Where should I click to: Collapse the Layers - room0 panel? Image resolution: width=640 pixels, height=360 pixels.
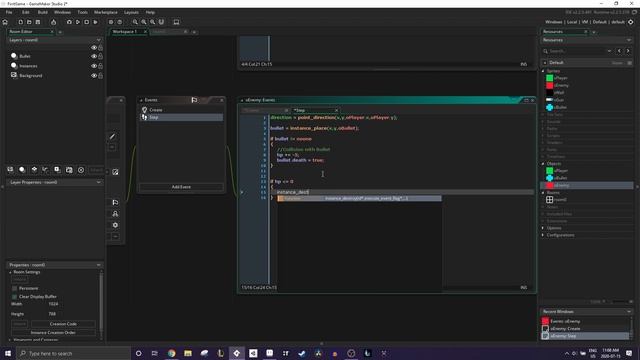(x=98, y=40)
